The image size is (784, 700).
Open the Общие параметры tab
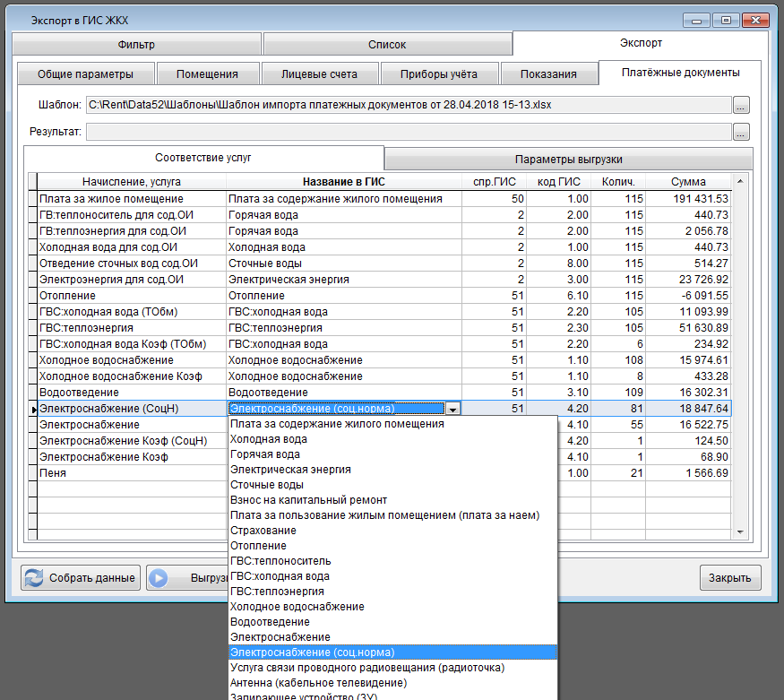click(85, 74)
